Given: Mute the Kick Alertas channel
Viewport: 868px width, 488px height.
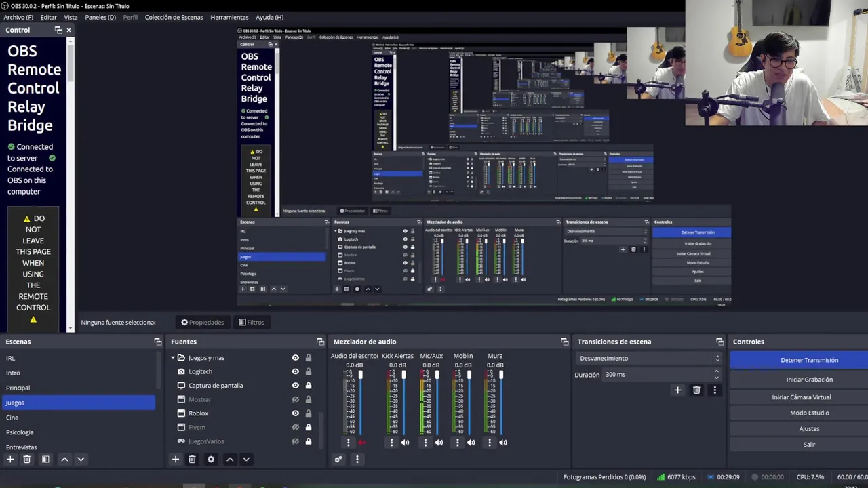Looking at the screenshot, I should [x=405, y=443].
